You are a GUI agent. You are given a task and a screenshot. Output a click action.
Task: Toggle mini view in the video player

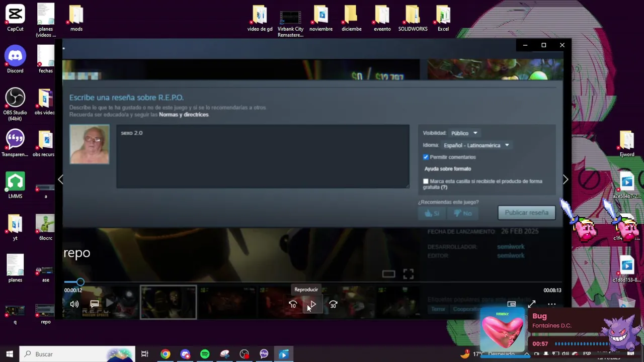[512, 304]
